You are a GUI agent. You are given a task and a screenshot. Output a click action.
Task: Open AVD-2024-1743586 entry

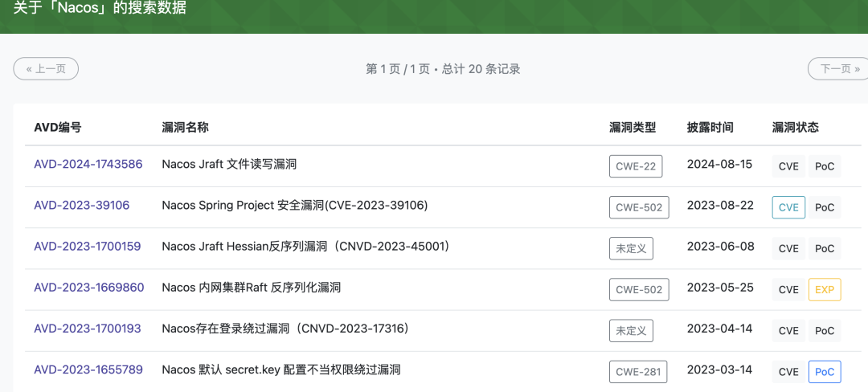88,164
